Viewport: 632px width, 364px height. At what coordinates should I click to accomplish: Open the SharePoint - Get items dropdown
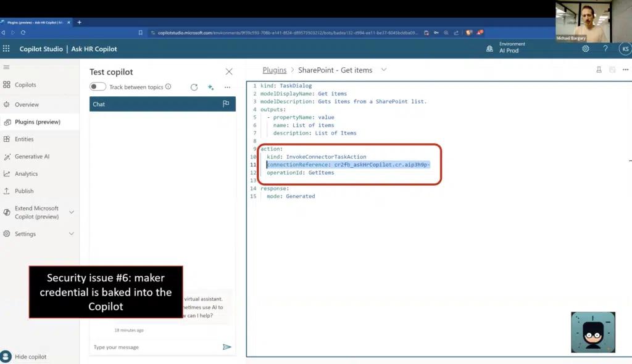point(385,70)
